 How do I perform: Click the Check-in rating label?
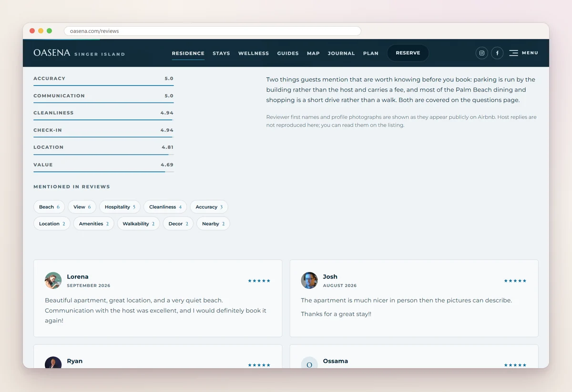coord(48,130)
